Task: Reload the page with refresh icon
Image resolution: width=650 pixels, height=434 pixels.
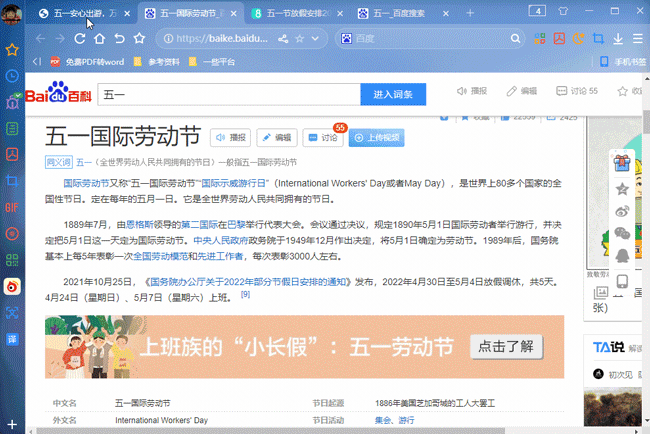Action: pyautogui.click(x=80, y=39)
